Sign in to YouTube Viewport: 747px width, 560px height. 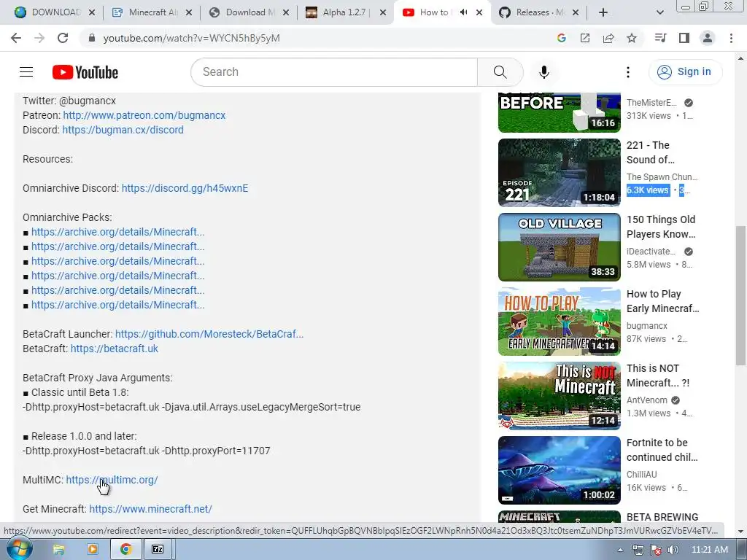coord(685,72)
